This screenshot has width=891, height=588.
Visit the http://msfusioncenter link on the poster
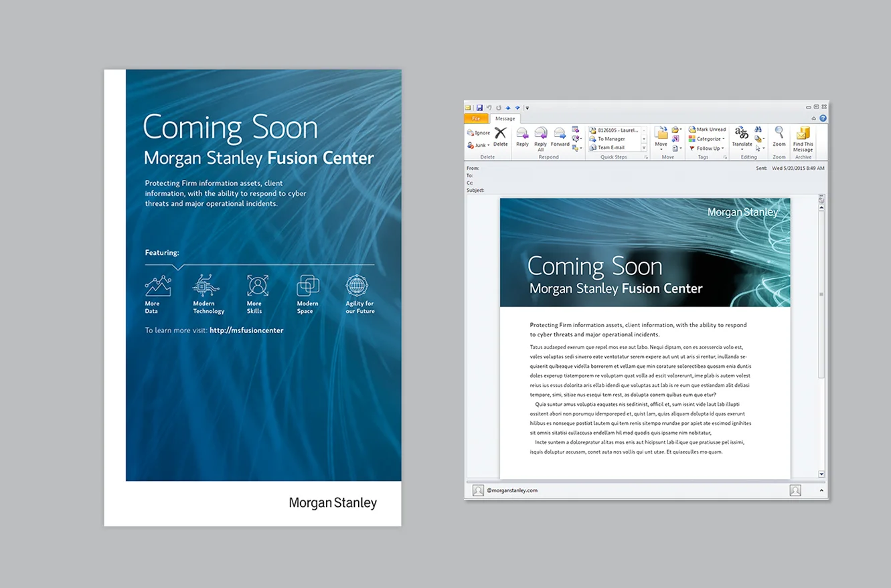pyautogui.click(x=246, y=330)
